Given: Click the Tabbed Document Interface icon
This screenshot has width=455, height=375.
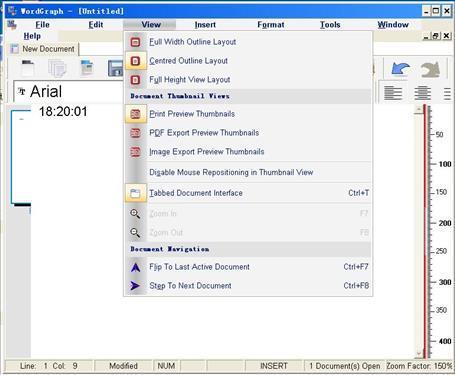Looking at the screenshot, I should coord(135,193).
